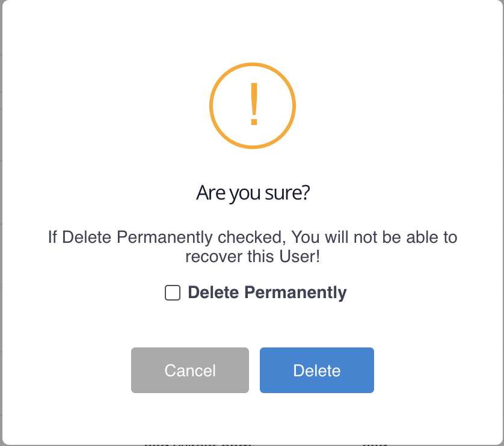The width and height of the screenshot is (504, 446).
Task: Click the gray Cancel button on the left
Action: tap(189, 370)
